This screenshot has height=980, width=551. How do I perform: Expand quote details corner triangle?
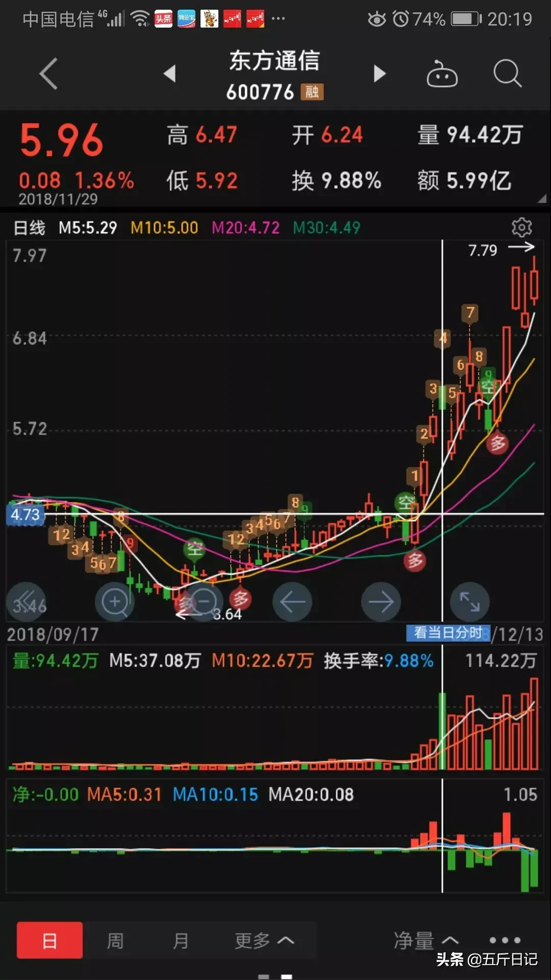[x=542, y=199]
